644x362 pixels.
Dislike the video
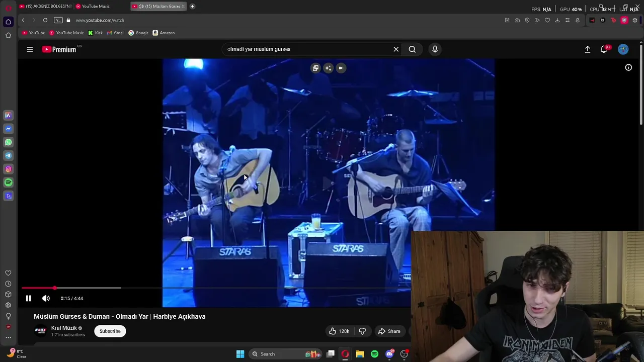click(x=362, y=331)
